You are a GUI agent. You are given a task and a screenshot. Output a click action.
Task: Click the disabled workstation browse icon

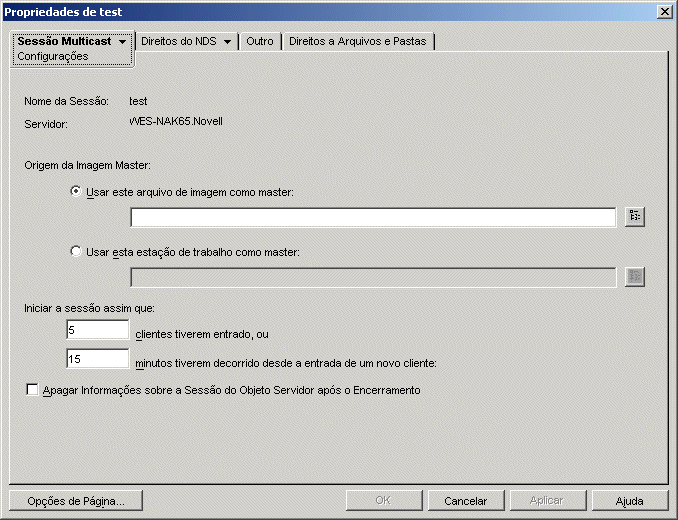[635, 277]
